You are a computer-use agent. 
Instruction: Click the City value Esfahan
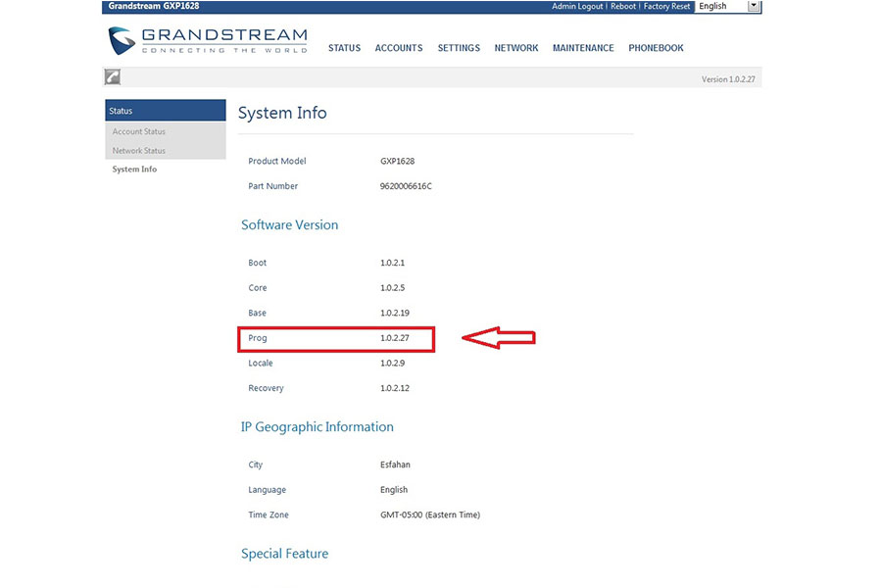tap(395, 465)
